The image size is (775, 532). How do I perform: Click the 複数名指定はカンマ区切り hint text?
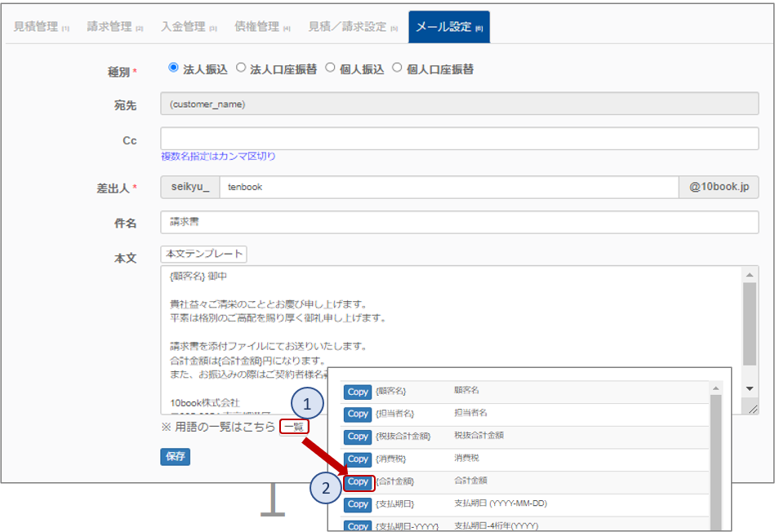point(218,157)
